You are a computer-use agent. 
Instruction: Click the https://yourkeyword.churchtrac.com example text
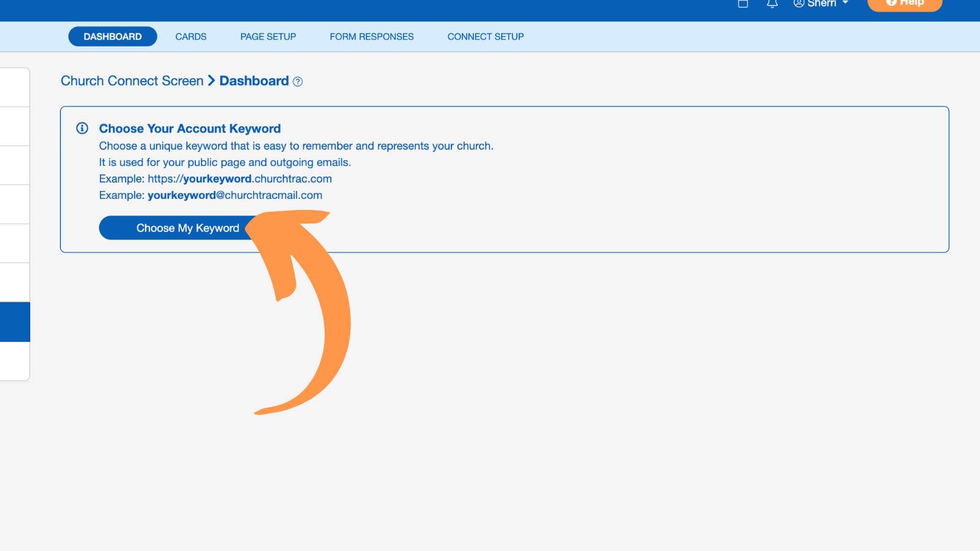click(239, 179)
